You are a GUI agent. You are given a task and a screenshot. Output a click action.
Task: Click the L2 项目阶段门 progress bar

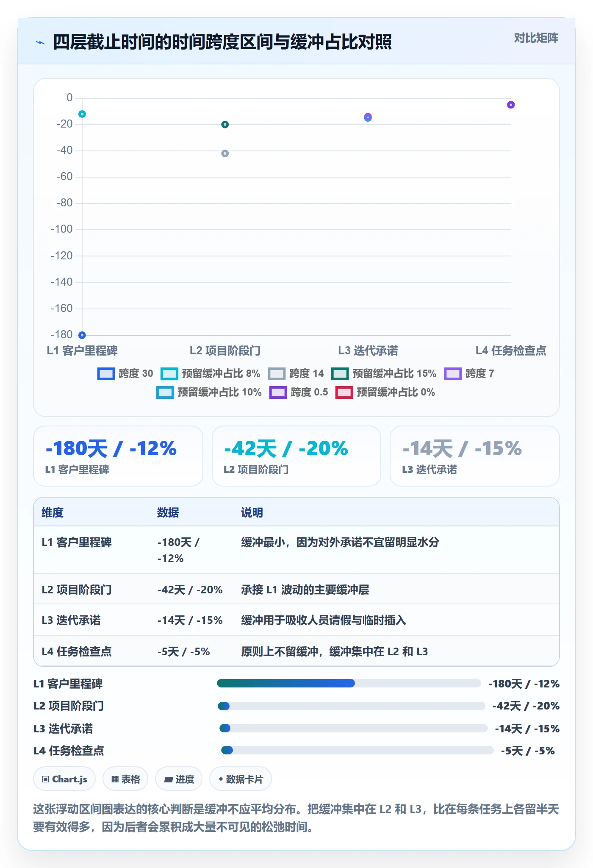[352, 706]
